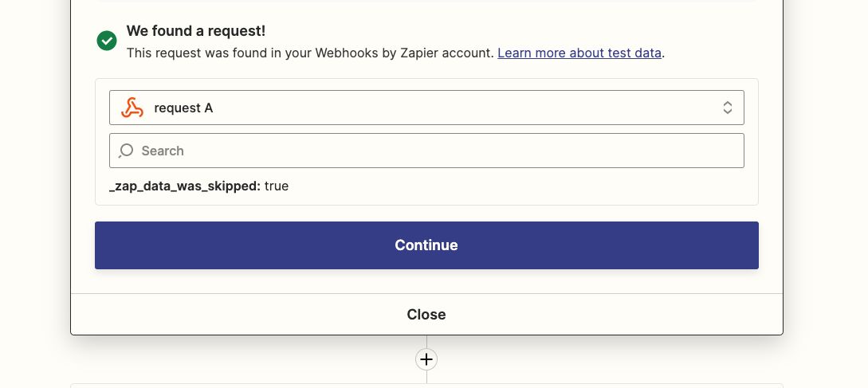Viewport: 868px width, 388px height.
Task: Focus the Search field for request data
Action: (x=426, y=151)
